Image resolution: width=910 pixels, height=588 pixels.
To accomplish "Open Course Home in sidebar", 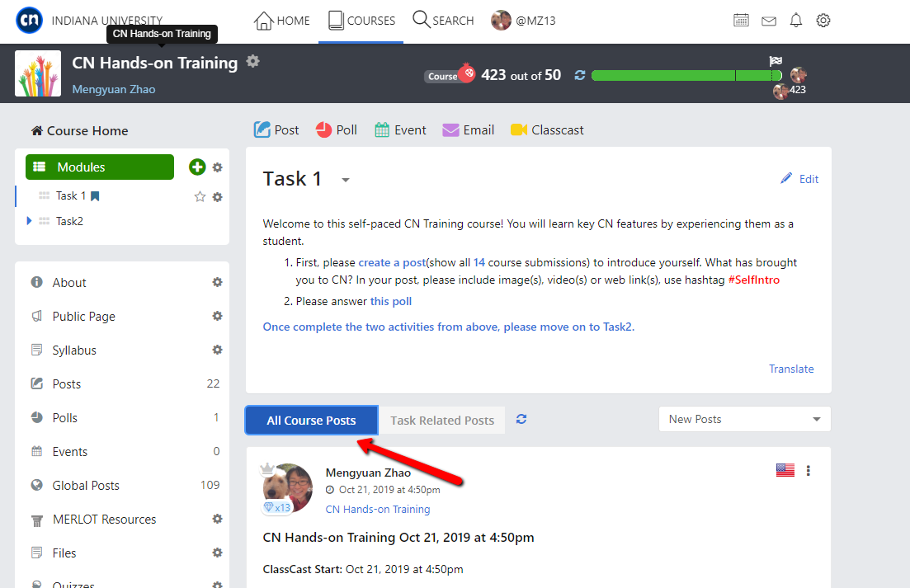I will 80,131.
